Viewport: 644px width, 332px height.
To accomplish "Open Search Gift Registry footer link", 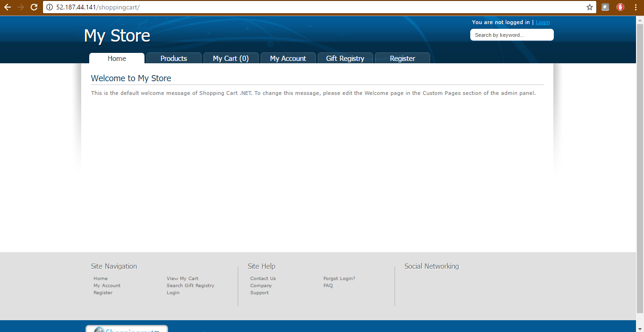I will click(190, 286).
